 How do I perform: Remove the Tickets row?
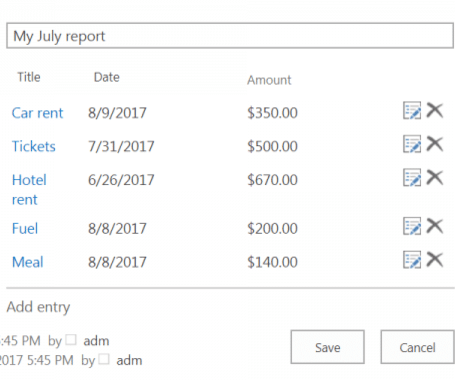coord(435,144)
